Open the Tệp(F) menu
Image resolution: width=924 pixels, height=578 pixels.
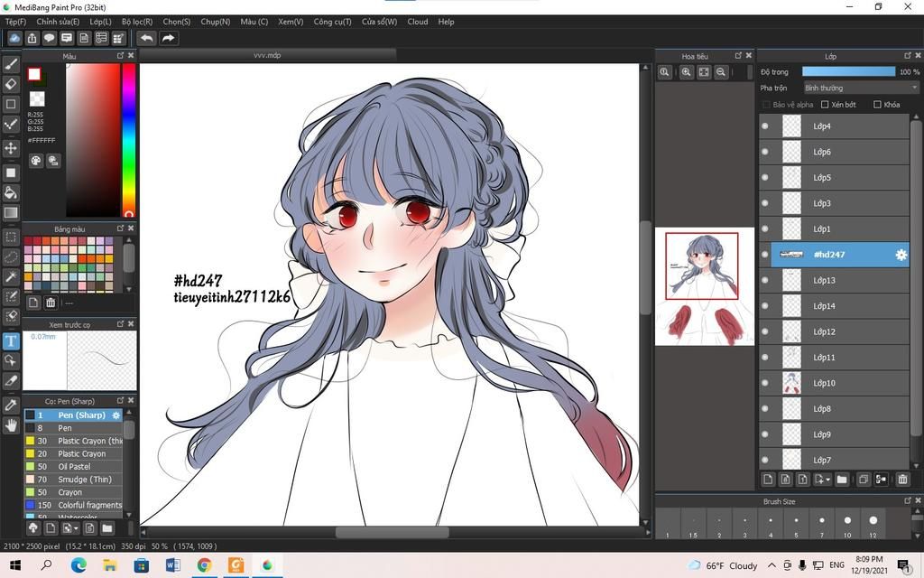[16, 22]
